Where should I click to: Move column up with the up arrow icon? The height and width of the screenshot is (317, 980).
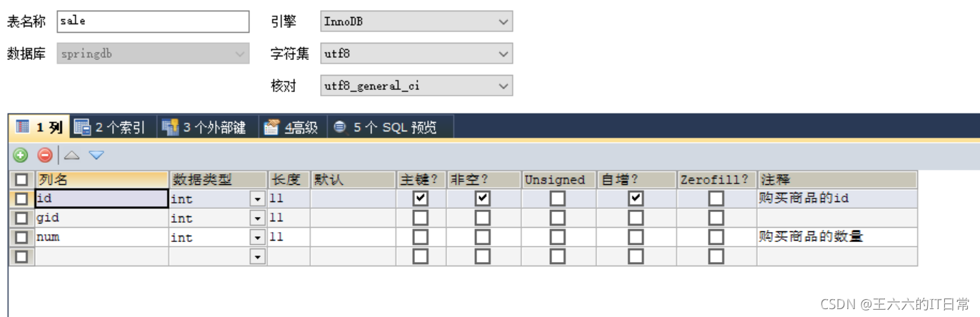pyautogui.click(x=71, y=155)
